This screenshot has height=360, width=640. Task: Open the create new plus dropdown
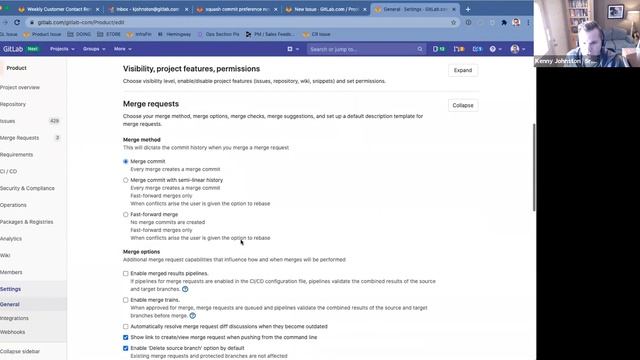[x=293, y=49]
